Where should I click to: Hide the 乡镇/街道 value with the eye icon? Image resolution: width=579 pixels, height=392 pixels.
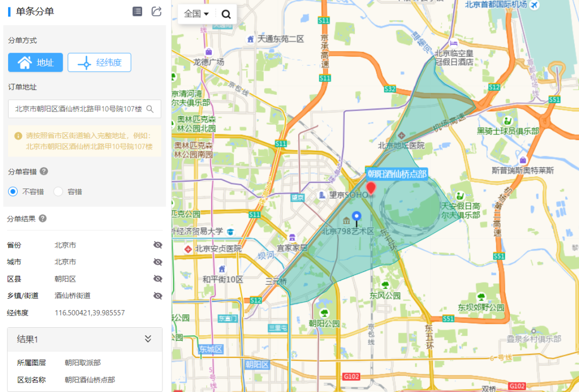pyautogui.click(x=157, y=295)
